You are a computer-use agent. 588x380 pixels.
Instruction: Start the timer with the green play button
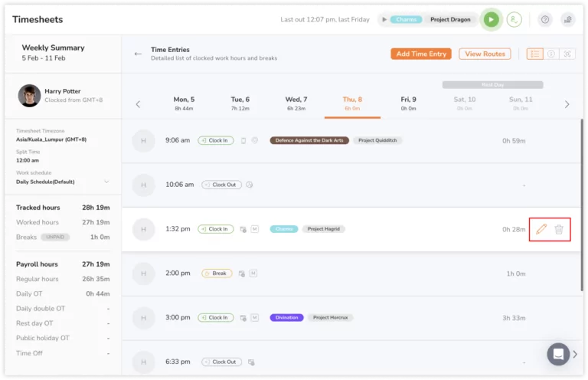pos(491,19)
